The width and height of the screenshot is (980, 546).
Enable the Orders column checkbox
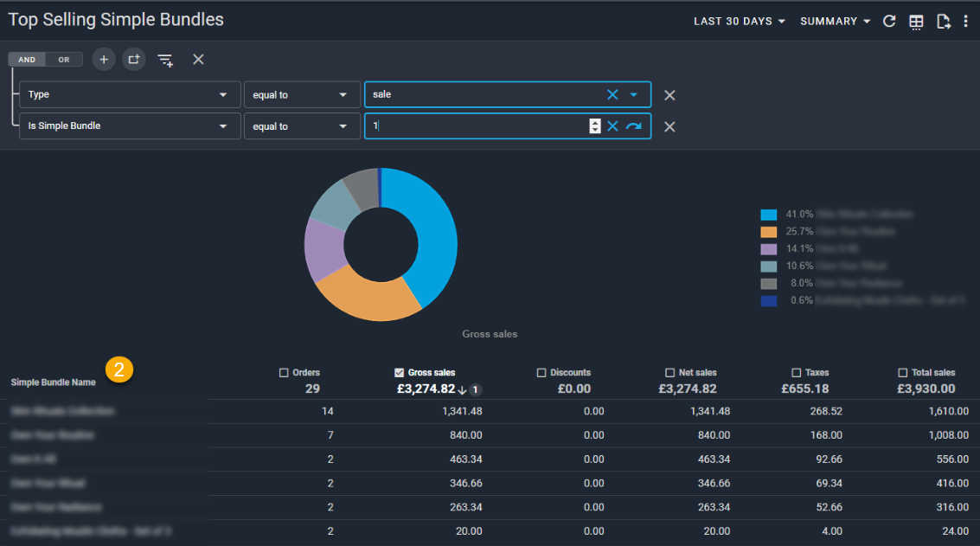coord(284,373)
